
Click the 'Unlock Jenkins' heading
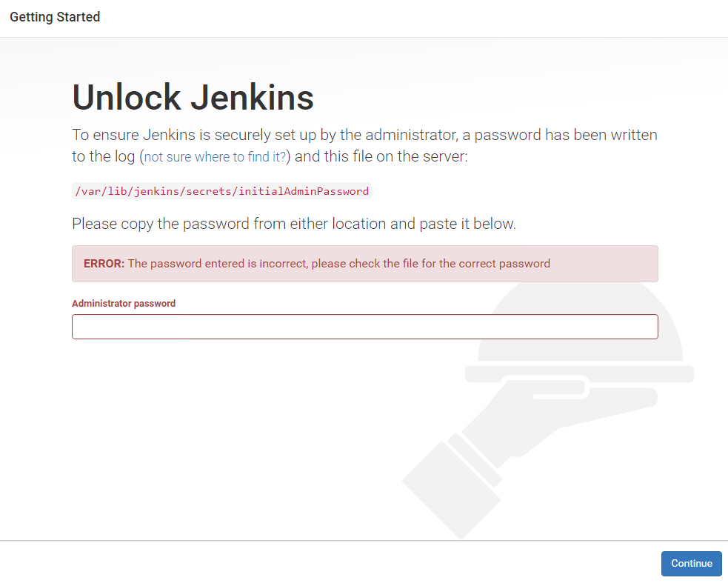(193, 98)
